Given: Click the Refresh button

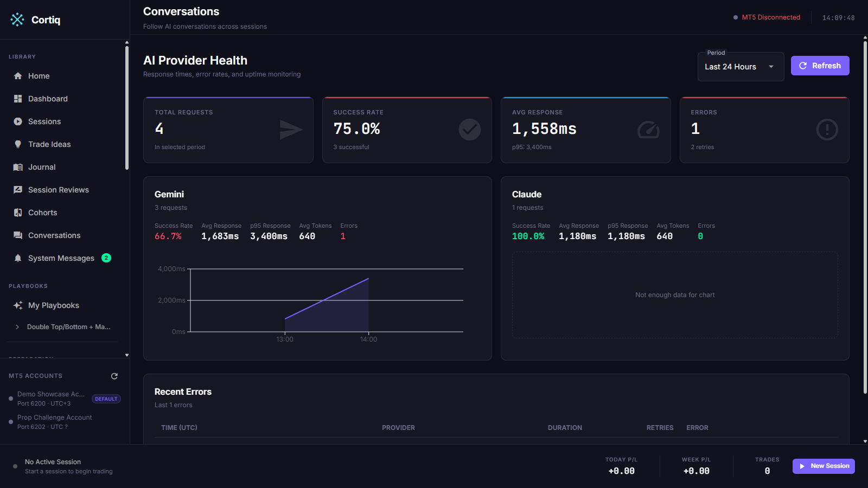Looking at the screenshot, I should coord(820,66).
